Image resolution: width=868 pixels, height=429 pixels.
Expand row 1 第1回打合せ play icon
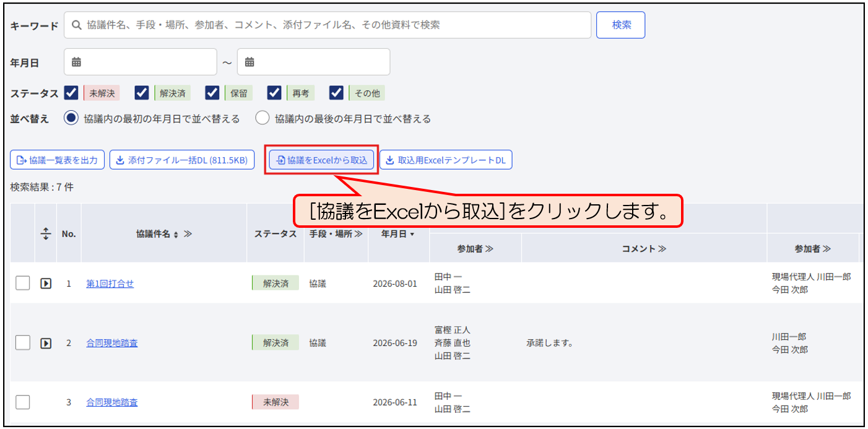point(46,284)
